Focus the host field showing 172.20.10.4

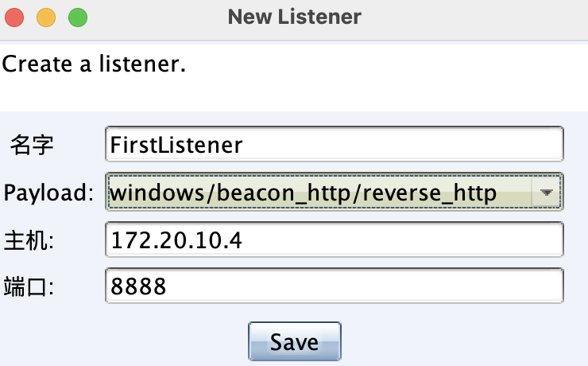[334, 239]
